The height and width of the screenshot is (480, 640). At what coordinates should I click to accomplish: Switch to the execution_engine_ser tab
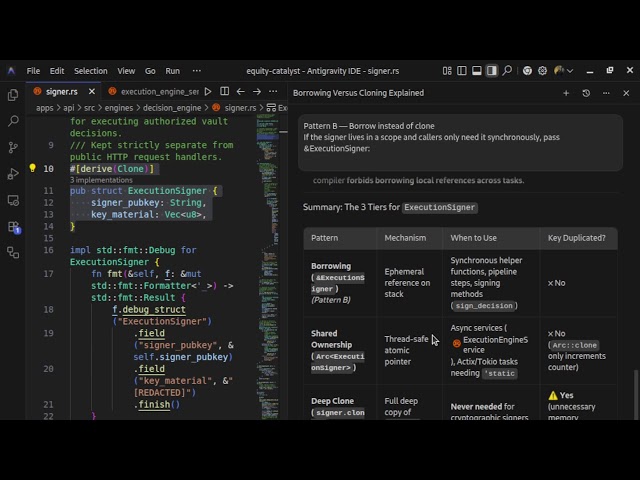(x=155, y=91)
